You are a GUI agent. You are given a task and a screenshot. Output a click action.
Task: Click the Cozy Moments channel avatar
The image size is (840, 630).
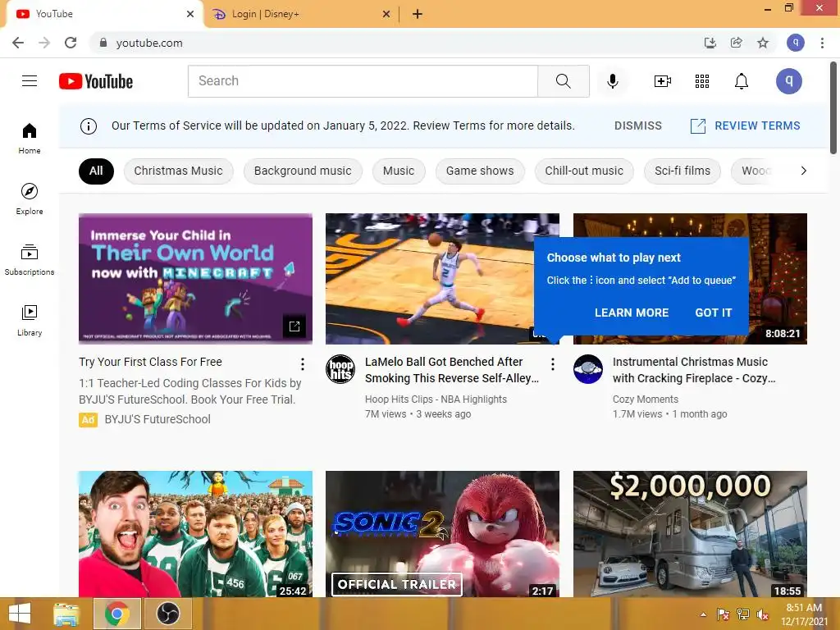[x=587, y=369]
